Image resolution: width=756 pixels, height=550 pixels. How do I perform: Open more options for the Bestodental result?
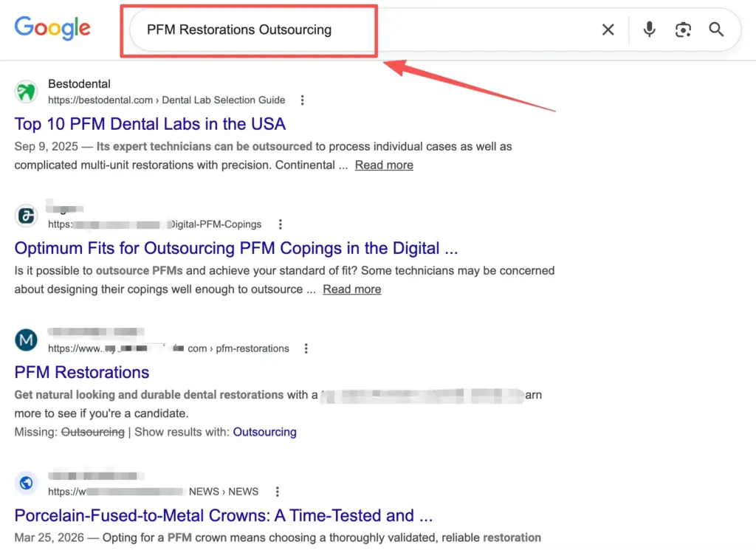click(x=302, y=100)
